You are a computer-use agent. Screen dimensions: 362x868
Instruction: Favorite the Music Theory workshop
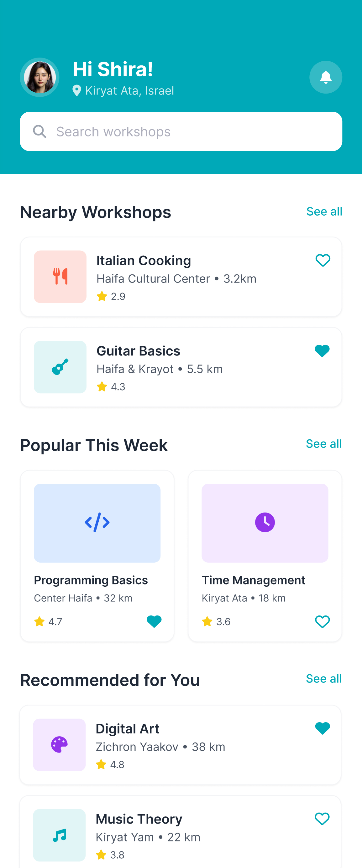[x=322, y=819]
